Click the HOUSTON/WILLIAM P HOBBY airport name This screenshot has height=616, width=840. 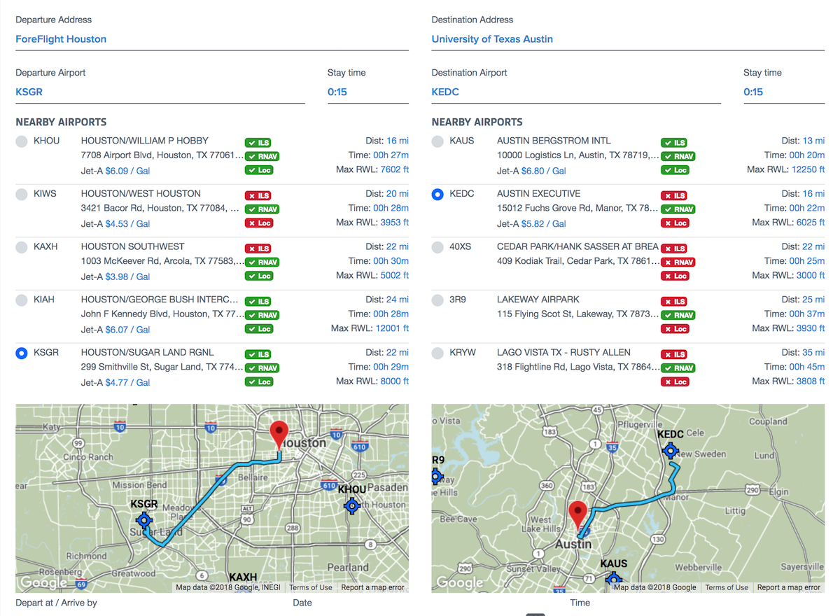145,141
